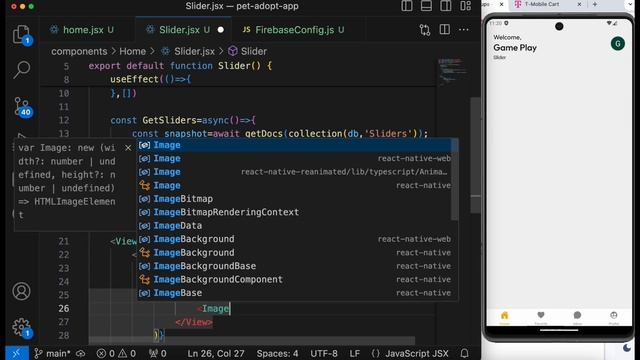Click components in the breadcrumb
This screenshot has height=360, width=640.
79,51
